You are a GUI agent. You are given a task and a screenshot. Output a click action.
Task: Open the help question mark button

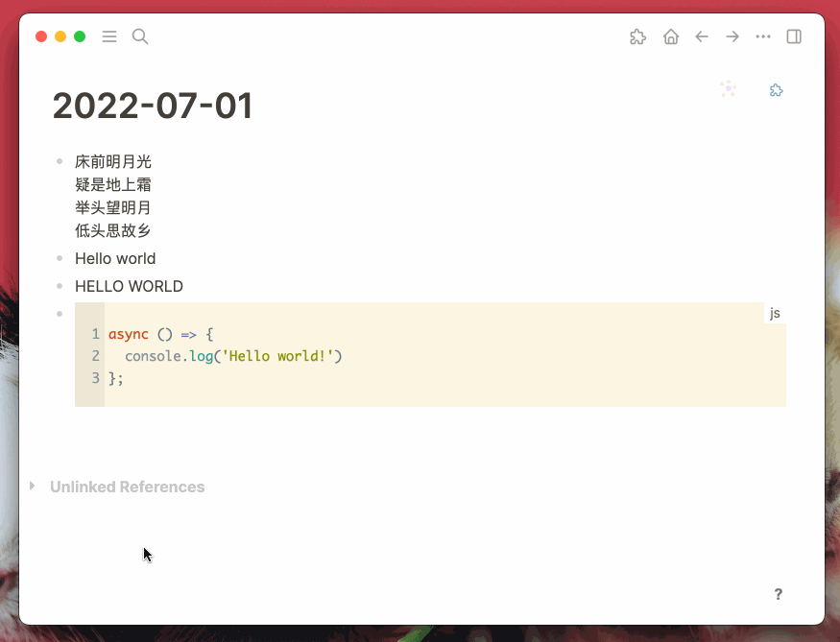point(778,594)
